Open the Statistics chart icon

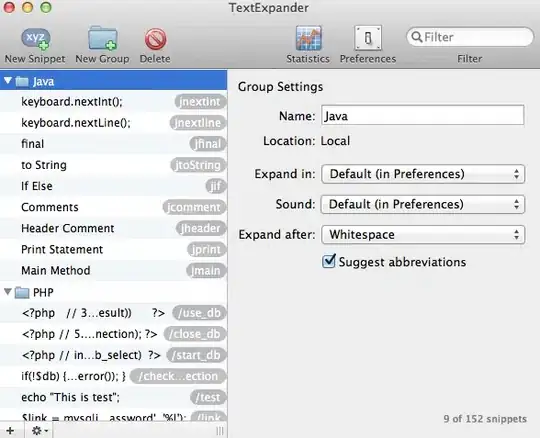tap(309, 38)
